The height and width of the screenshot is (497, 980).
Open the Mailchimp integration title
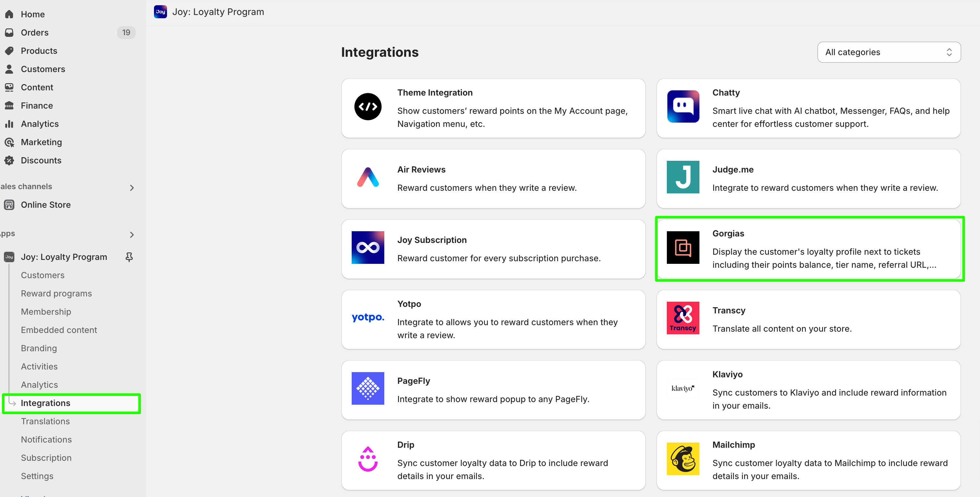[733, 444]
